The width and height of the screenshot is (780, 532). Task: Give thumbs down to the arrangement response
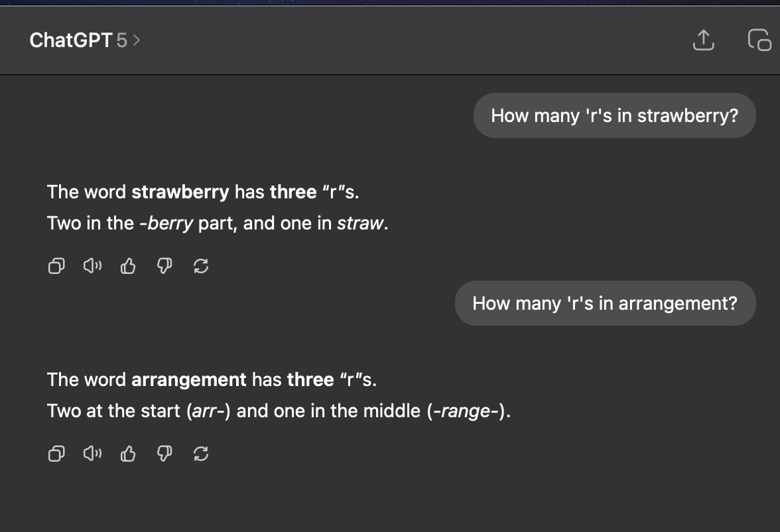(x=164, y=454)
